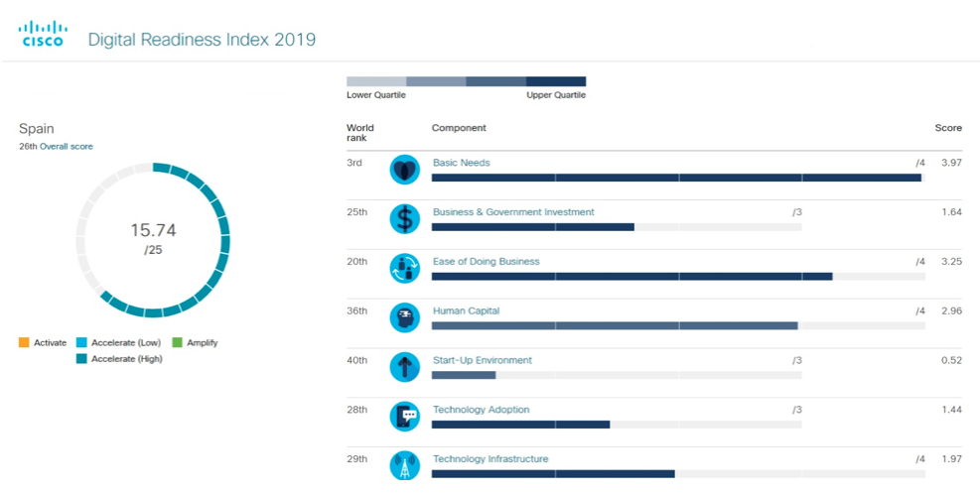Click the Start-Up Environment score bar
Screen dimensions: 980x494
(x=617, y=375)
